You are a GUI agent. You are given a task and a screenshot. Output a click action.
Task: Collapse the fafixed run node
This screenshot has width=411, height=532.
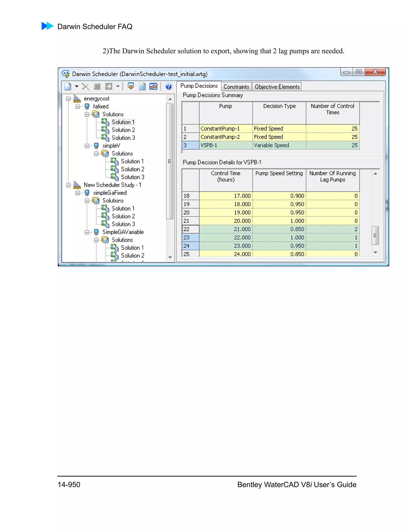pos(77,107)
